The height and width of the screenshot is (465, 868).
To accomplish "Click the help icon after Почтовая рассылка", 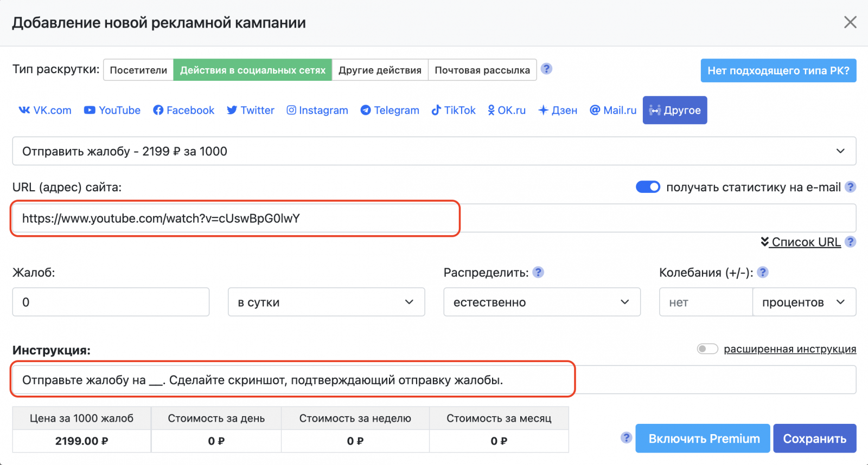I will tap(547, 69).
